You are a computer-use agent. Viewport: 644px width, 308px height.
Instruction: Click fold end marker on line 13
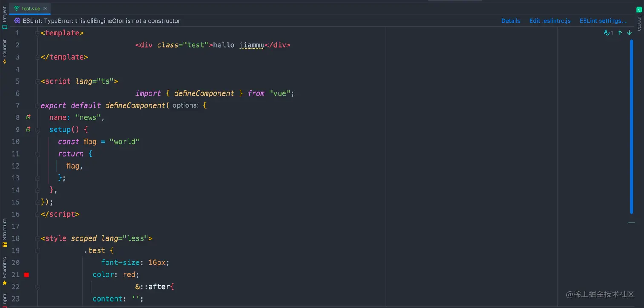(x=37, y=178)
